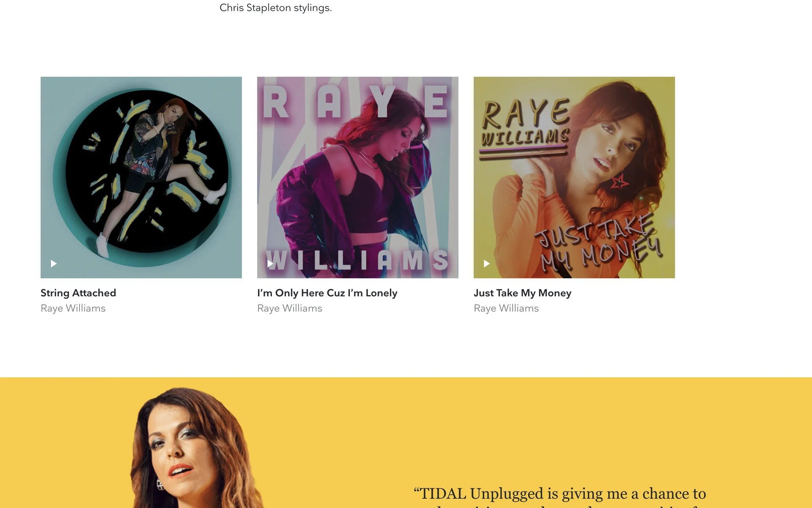Open Raye Williams link below I'm Only Here
The height and width of the screenshot is (508, 812).
tap(290, 308)
